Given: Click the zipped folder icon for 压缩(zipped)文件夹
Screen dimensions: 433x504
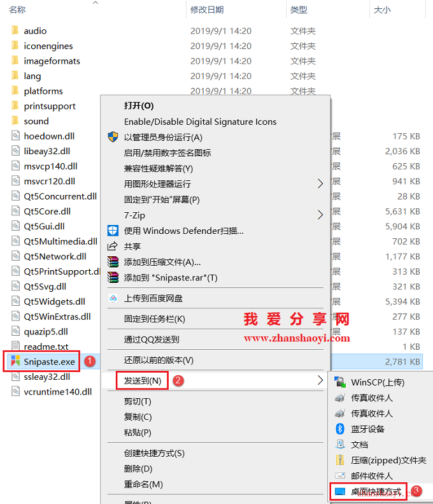Looking at the screenshot, I should click(x=340, y=460).
